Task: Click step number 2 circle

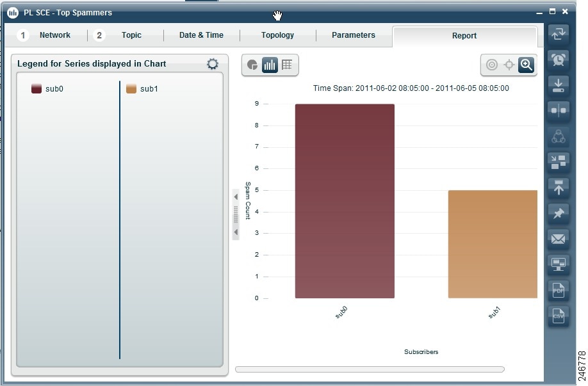Action: point(99,35)
